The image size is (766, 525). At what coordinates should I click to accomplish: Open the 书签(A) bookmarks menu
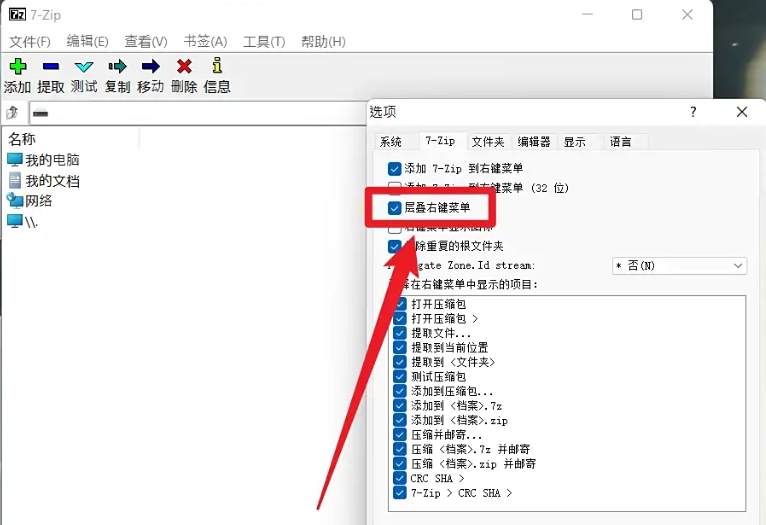tap(205, 42)
